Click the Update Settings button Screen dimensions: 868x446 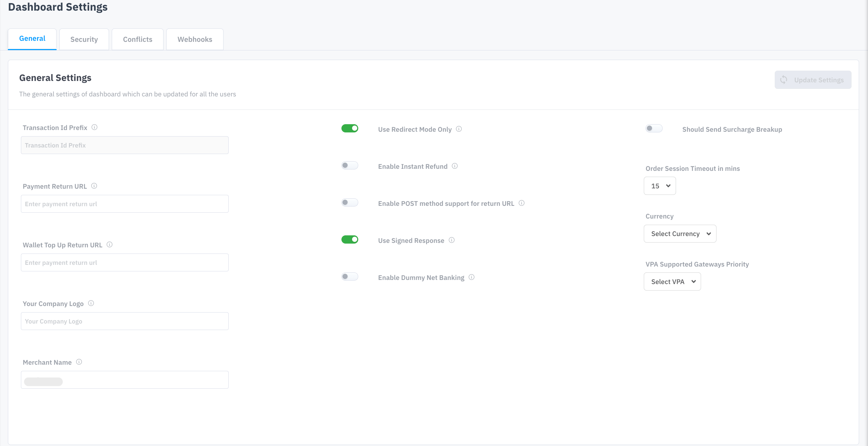click(813, 80)
